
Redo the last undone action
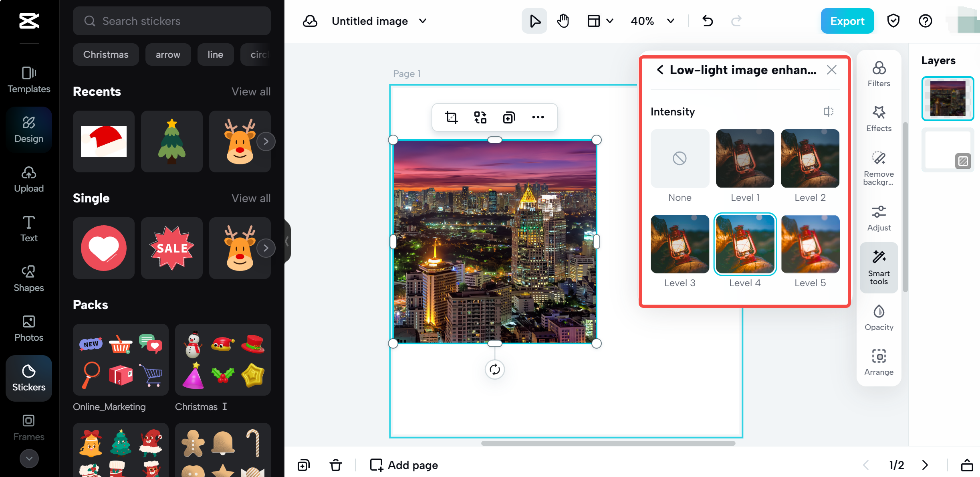tap(736, 21)
